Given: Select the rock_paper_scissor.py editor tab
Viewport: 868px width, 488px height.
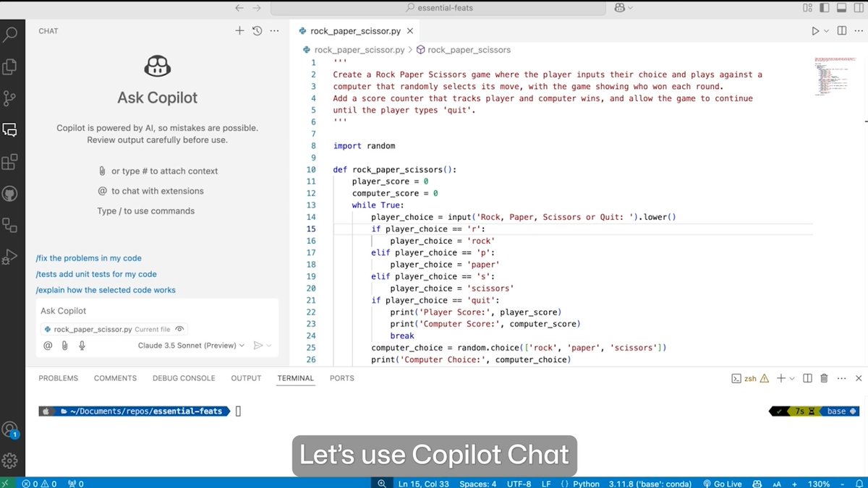Looking at the screenshot, I should coord(356,31).
